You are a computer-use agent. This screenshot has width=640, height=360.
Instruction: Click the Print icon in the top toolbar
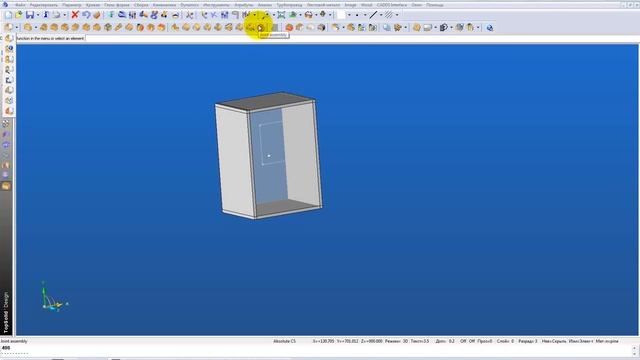coord(56,15)
